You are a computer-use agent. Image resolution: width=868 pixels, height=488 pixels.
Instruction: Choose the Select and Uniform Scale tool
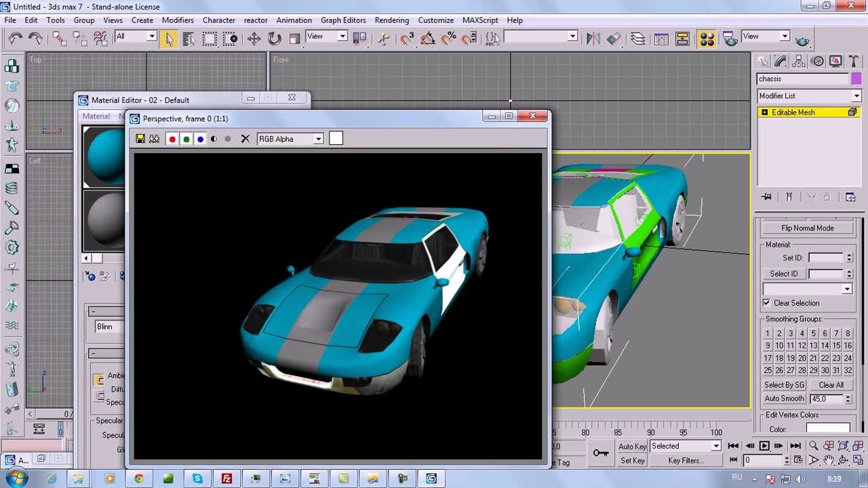point(294,39)
